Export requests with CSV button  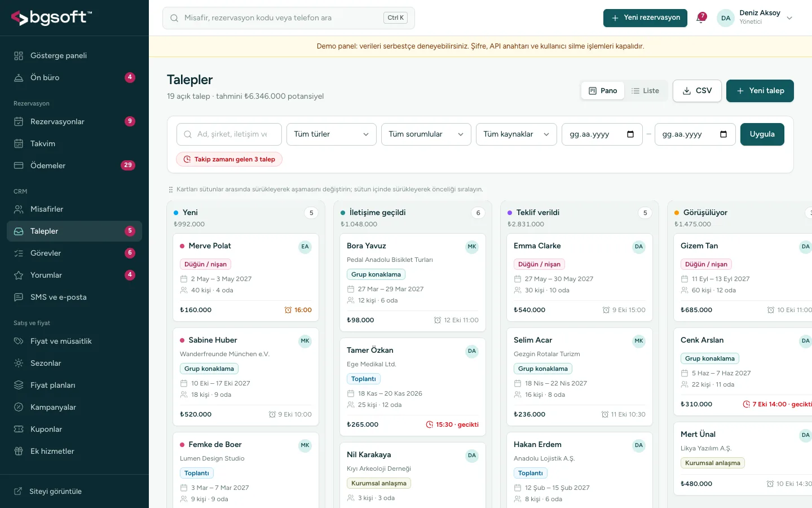(697, 91)
